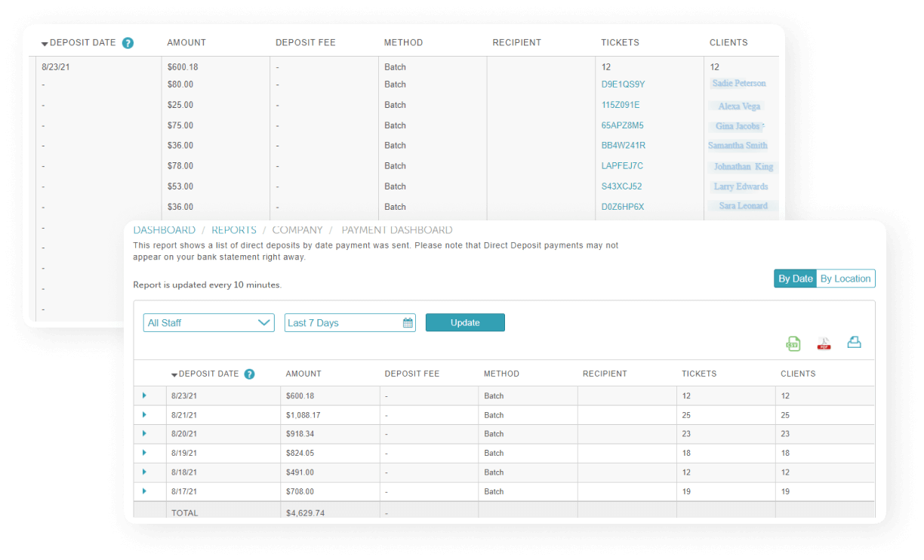Go to Dashboard breadcrumb link
Image resolution: width=924 pixels, height=560 pixels.
coord(165,230)
